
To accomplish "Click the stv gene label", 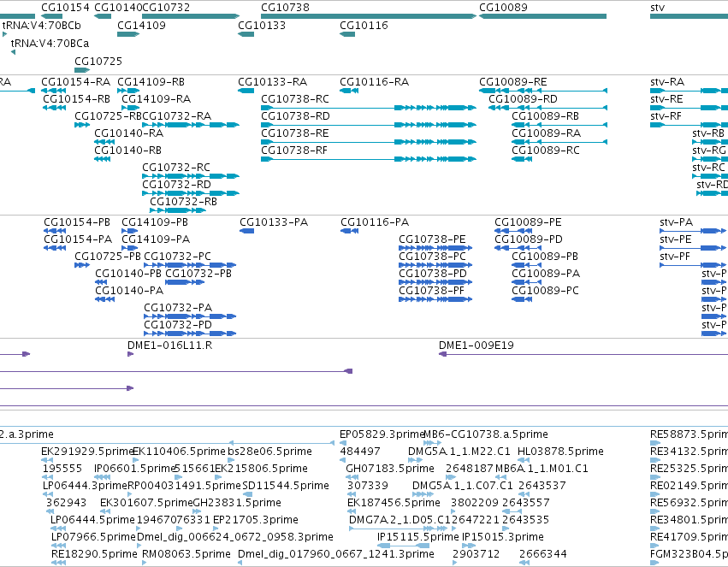I will [x=658, y=8].
